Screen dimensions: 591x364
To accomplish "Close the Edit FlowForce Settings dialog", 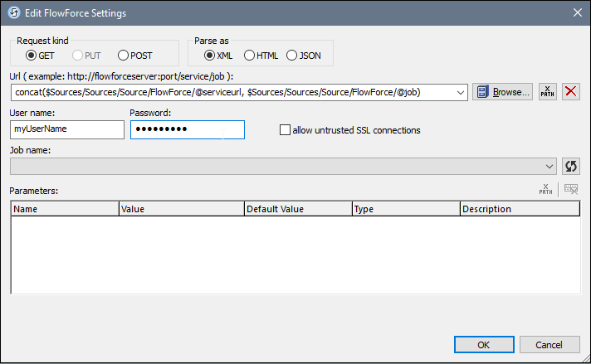I will point(577,12).
